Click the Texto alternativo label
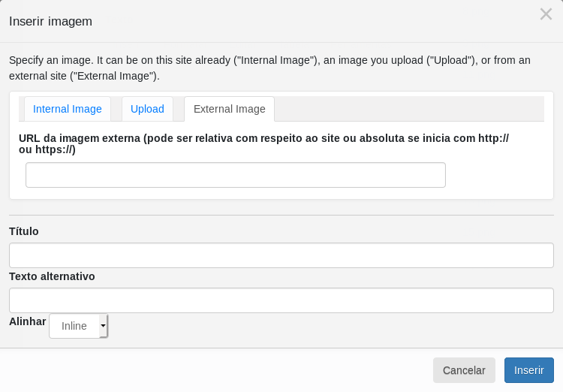This screenshot has width=563, height=392. 52,276
